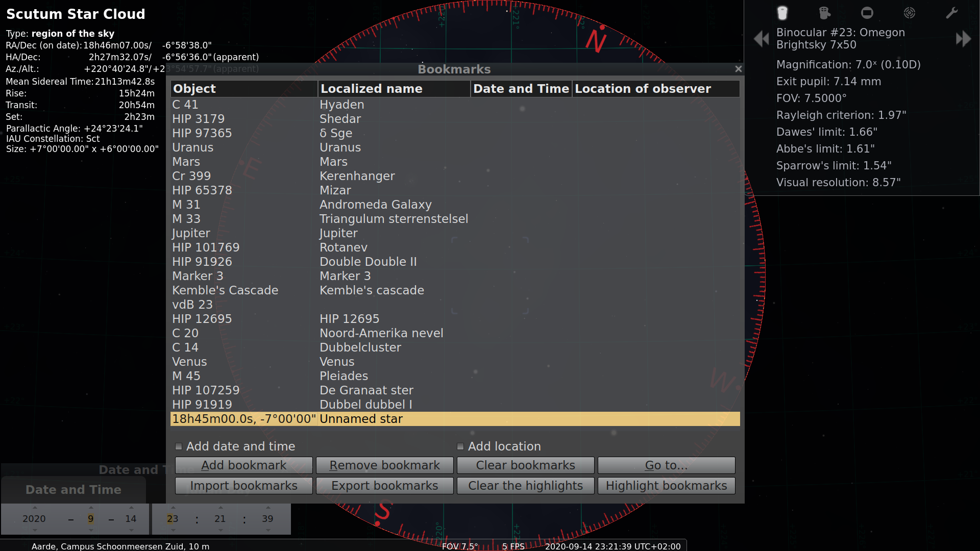
Task: Click the Clear bookmarks button
Action: tap(526, 465)
